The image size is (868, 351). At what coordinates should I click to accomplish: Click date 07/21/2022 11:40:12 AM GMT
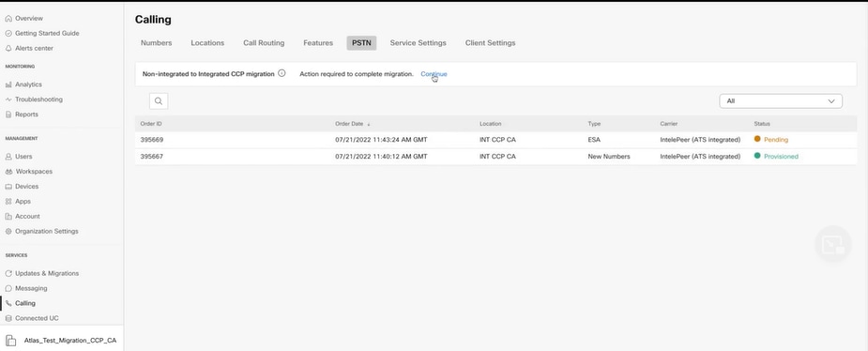point(381,156)
